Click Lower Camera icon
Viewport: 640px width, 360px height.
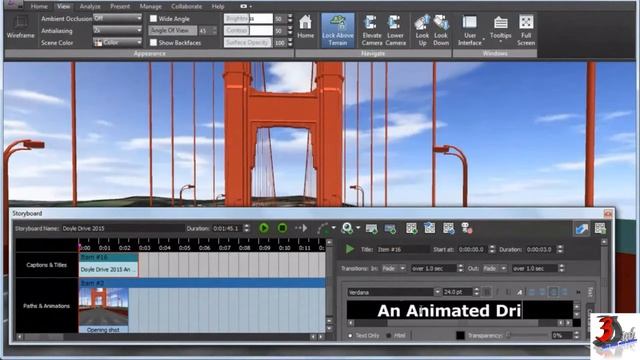[395, 30]
